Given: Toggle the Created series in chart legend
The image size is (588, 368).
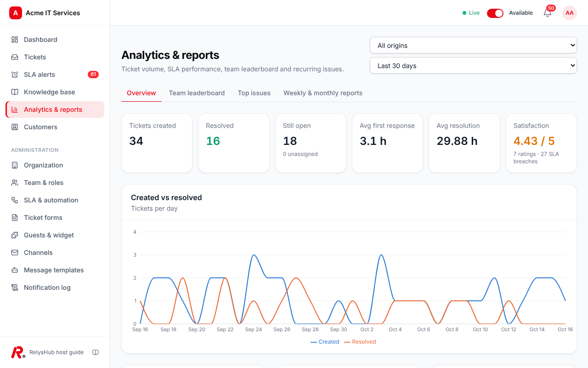Looking at the screenshot, I should click(325, 342).
